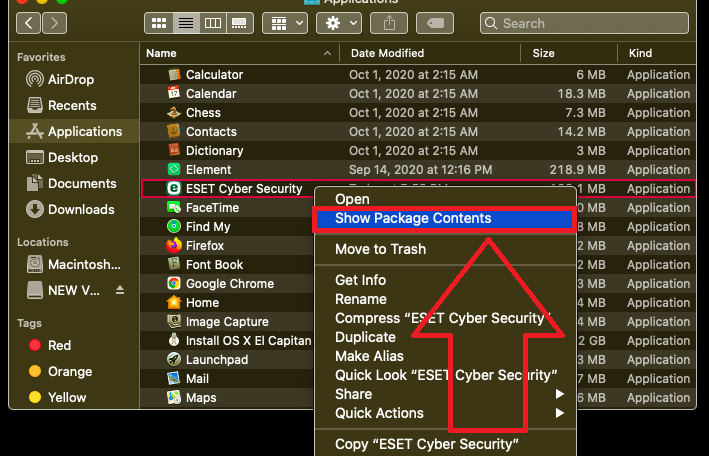Select the Install OS X El Capitan icon
Screen dimensions: 709x456
tap(174, 340)
